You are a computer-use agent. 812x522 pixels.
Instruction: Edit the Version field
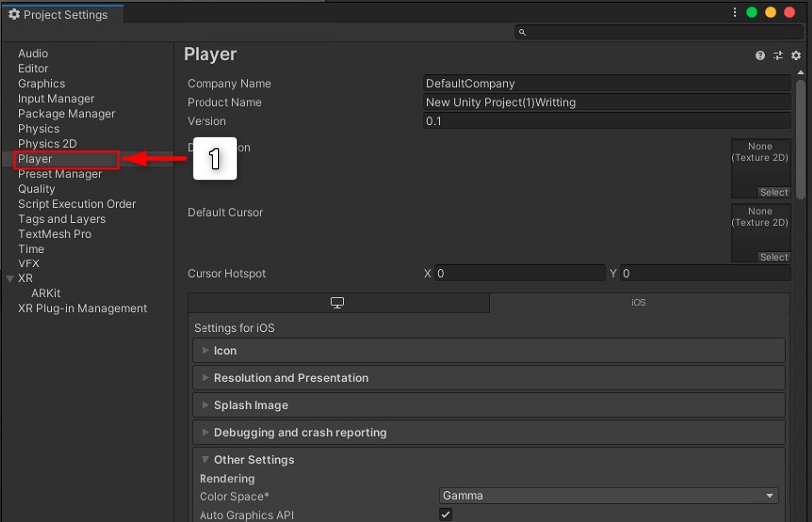pyautogui.click(x=607, y=121)
